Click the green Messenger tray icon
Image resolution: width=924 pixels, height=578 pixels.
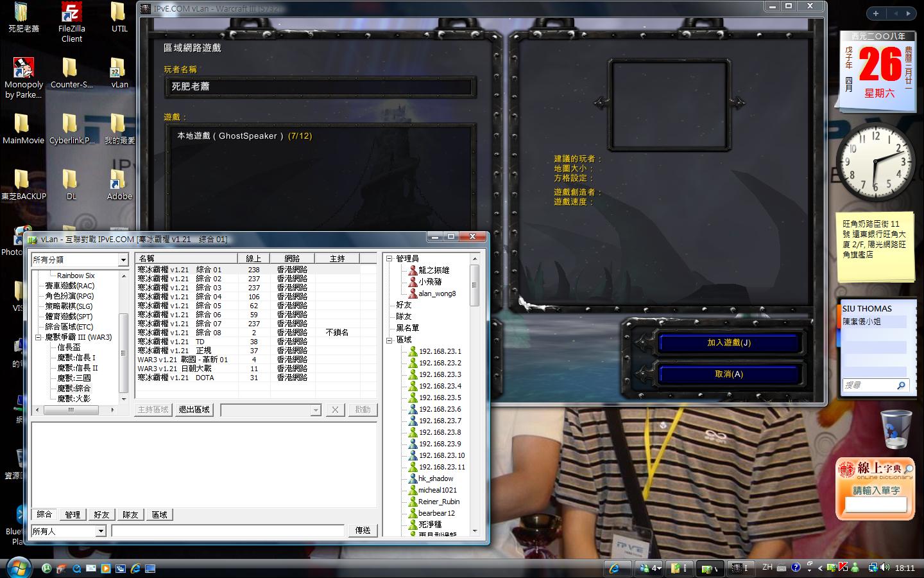click(855, 568)
